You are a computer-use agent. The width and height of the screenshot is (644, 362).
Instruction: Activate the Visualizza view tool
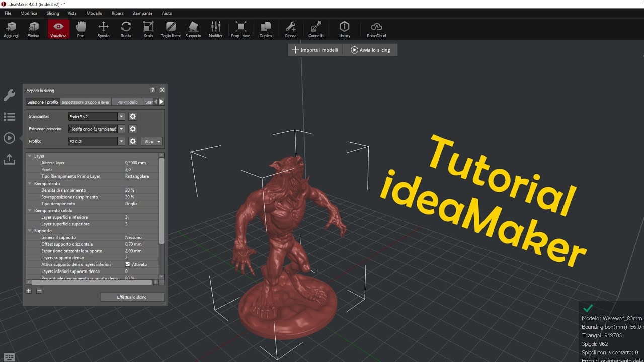tap(58, 29)
